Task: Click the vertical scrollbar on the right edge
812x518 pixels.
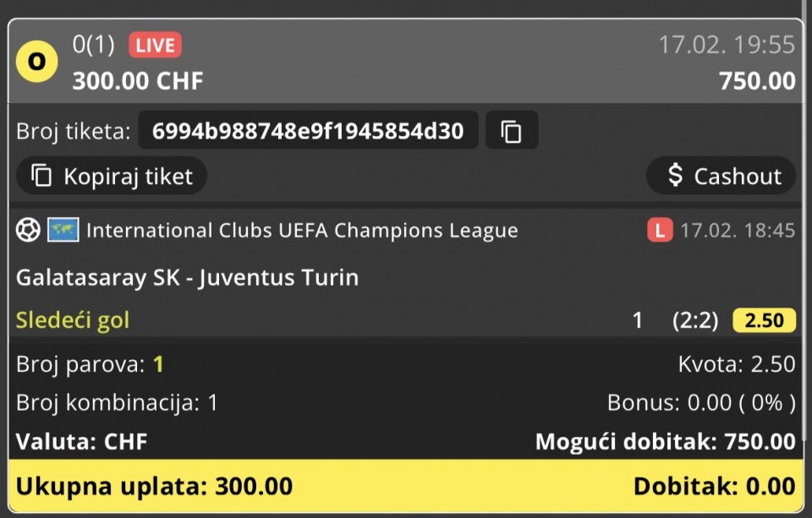Action: coord(807,222)
